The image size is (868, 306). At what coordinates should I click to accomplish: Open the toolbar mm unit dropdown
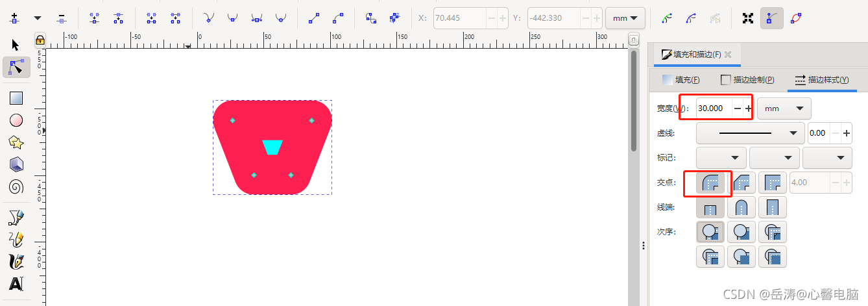coord(625,18)
